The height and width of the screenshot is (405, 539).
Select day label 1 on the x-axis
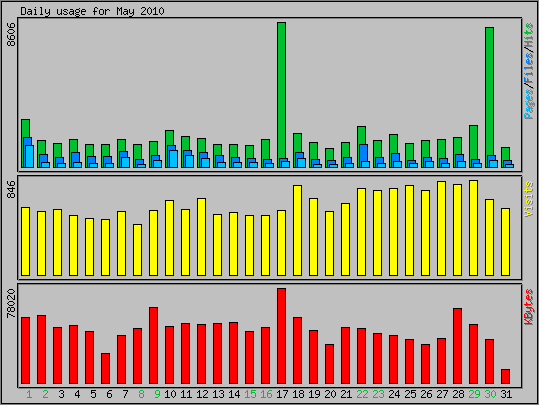click(x=29, y=394)
